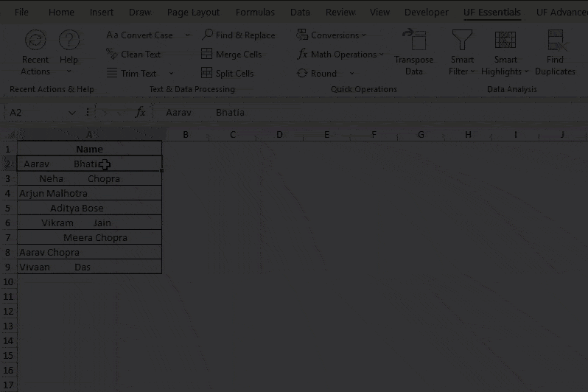Select the cell Vivaan Das

(x=89, y=267)
